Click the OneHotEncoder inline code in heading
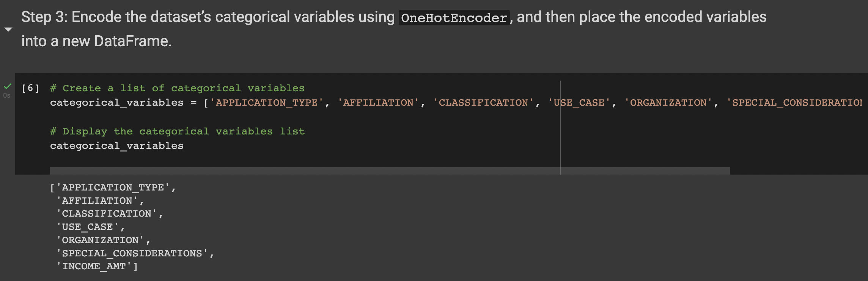This screenshot has height=281, width=868. tap(454, 18)
